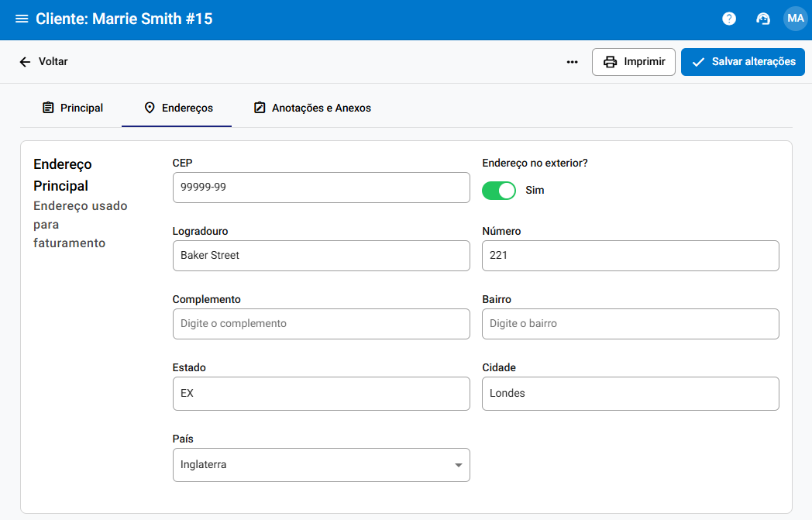Click the Voltar link
Screen dimensions: 812x520
pyautogui.click(x=53, y=62)
